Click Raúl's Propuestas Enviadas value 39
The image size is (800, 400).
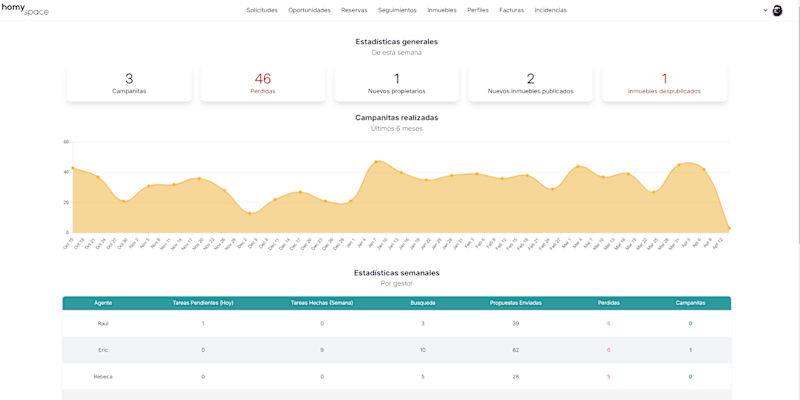[516, 323]
